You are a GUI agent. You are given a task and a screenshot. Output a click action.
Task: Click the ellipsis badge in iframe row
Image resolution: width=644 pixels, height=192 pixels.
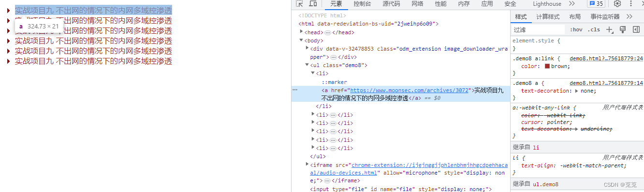(x=327, y=180)
